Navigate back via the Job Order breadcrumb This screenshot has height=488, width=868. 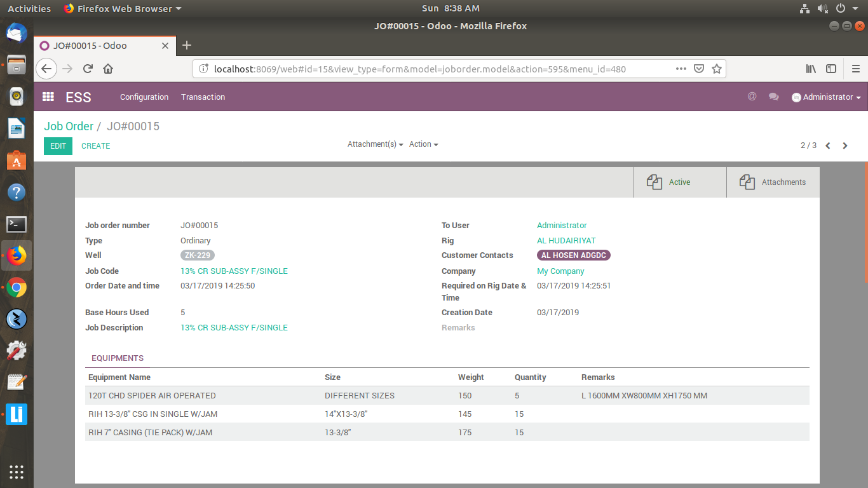pos(69,126)
